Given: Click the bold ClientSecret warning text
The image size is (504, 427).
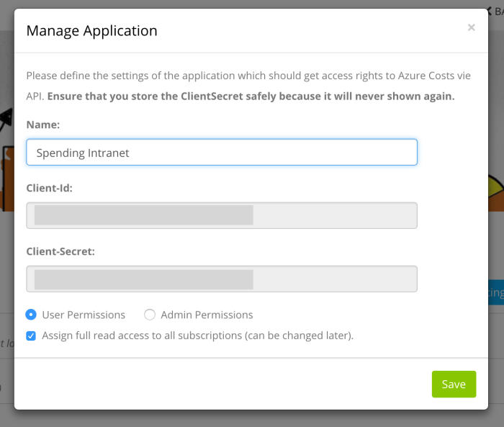Looking at the screenshot, I should 251,96.
